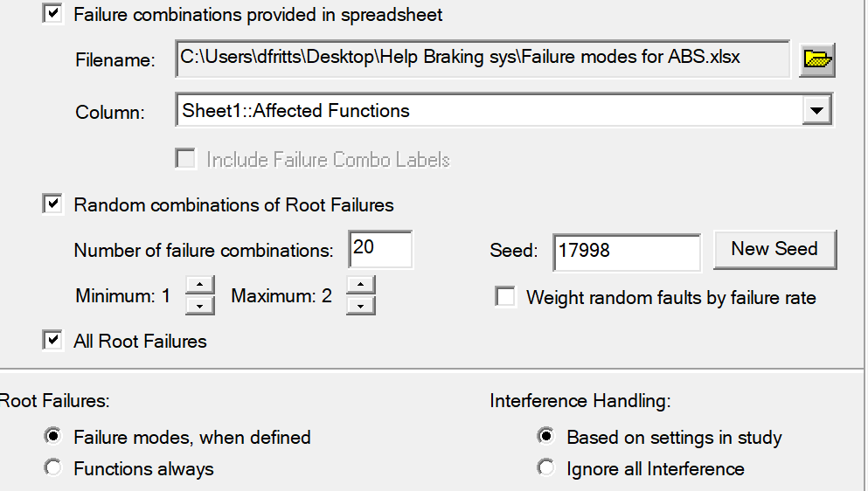This screenshot has height=491, width=868.
Task: Decrease the Minimum value with down arrow
Action: (200, 305)
